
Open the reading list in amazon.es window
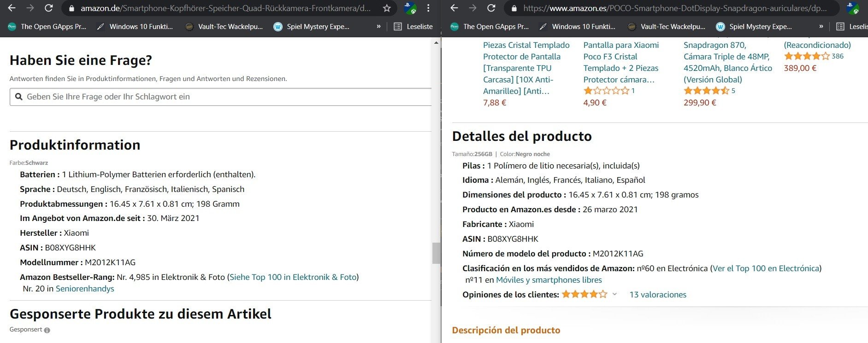(852, 27)
